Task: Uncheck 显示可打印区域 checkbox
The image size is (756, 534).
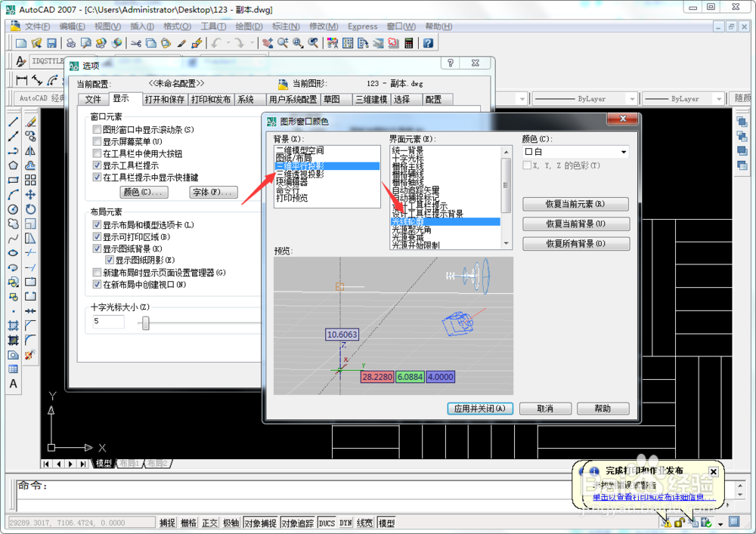Action: (x=97, y=237)
